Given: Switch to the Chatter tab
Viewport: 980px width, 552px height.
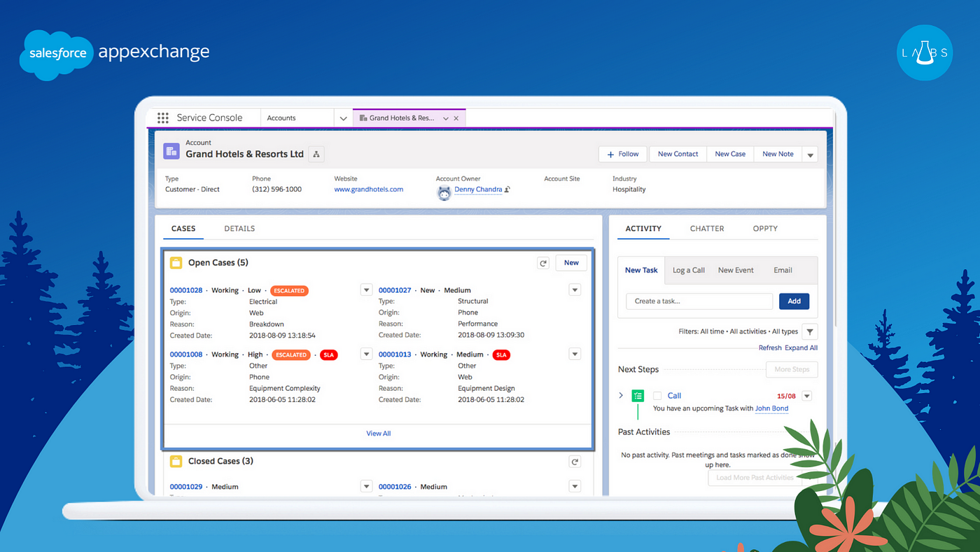Looking at the screenshot, I should click(x=707, y=228).
